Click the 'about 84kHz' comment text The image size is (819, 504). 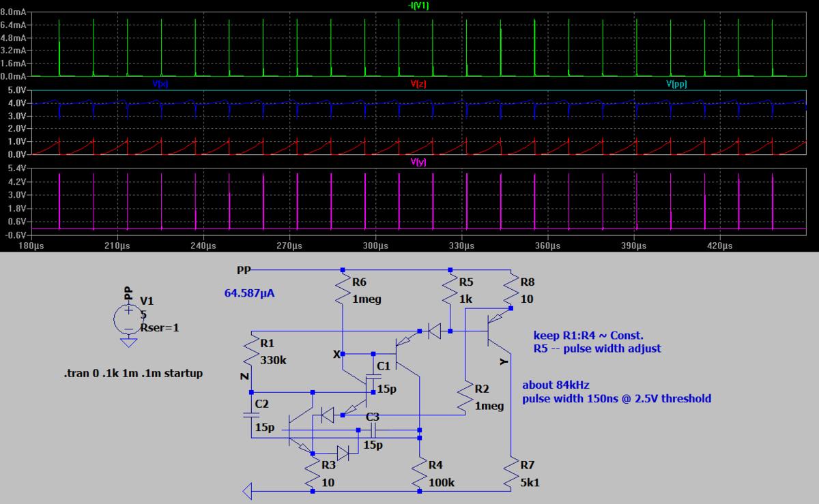pyautogui.click(x=555, y=385)
